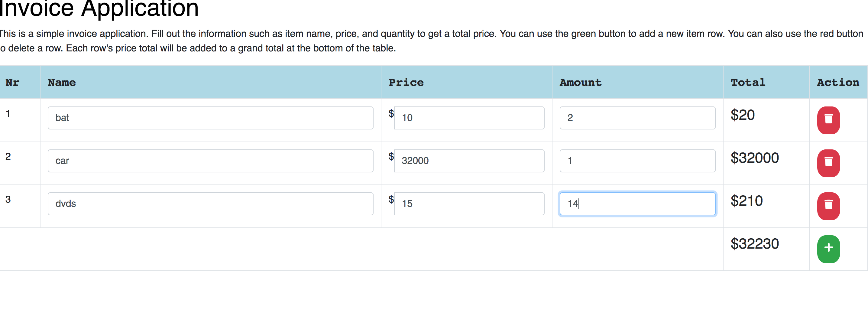Click the $210 row total
Screen dimensions: 868x323
click(x=747, y=201)
